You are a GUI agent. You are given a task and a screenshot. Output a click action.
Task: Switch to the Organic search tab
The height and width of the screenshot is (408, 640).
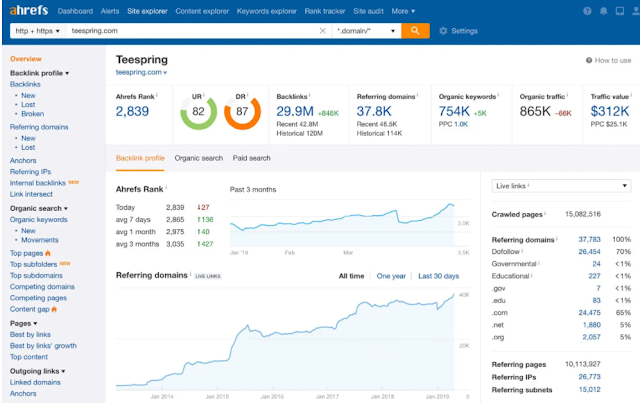(199, 158)
